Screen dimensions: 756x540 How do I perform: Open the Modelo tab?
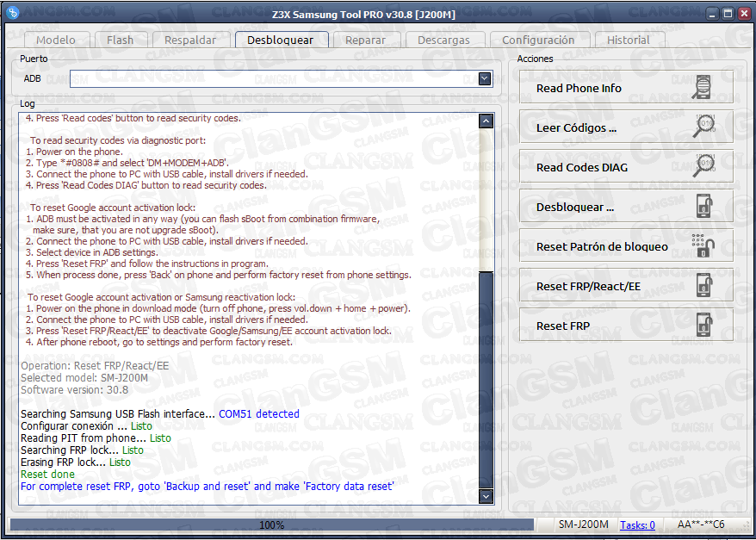pos(56,40)
